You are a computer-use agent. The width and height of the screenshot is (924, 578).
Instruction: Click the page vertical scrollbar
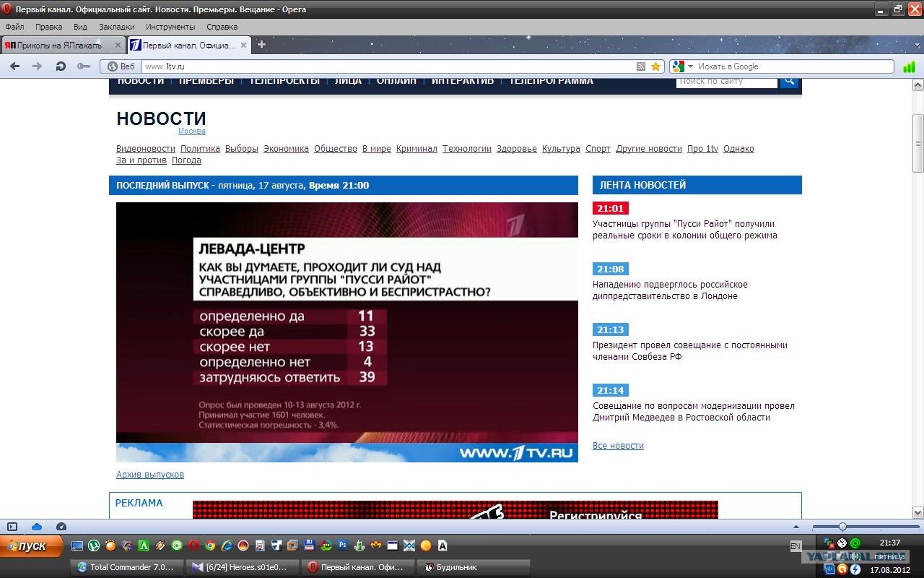click(918, 299)
